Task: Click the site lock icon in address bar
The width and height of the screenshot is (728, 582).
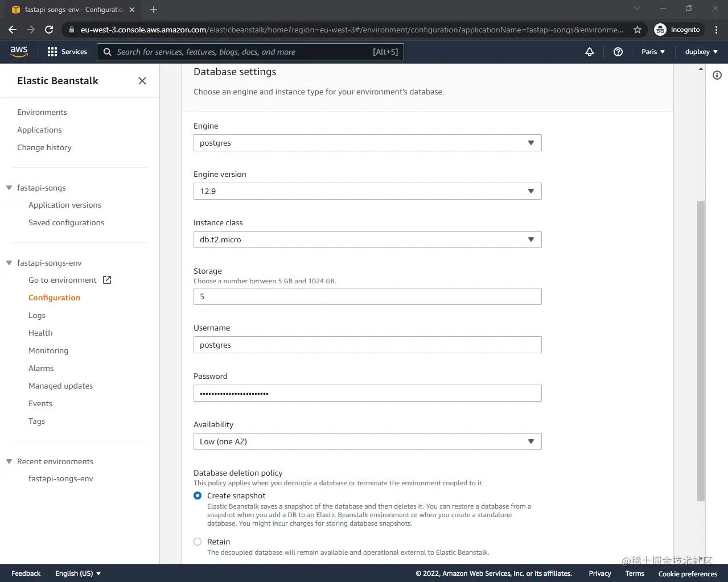Action: pos(71,30)
